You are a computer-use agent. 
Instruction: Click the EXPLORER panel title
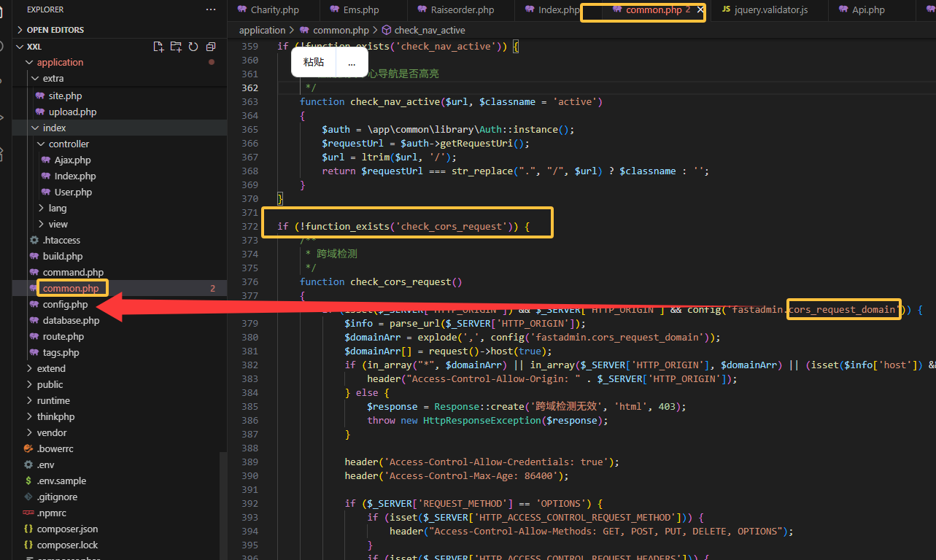point(45,9)
